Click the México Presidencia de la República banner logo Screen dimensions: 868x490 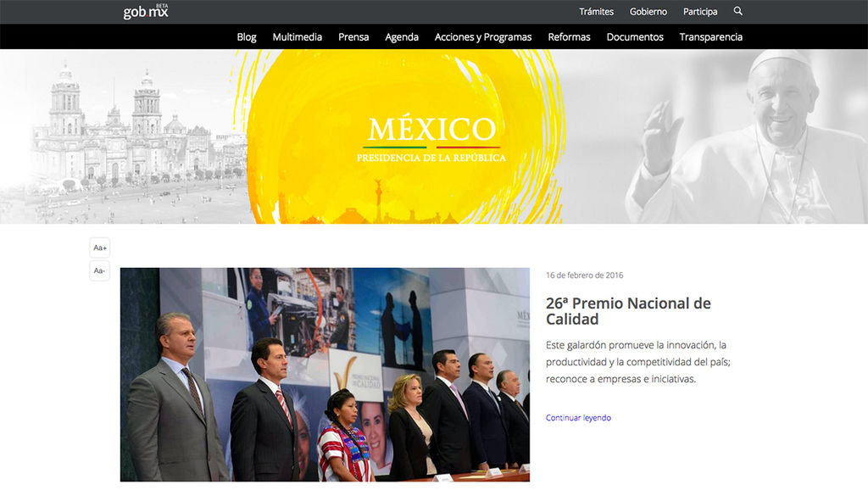[431, 138]
